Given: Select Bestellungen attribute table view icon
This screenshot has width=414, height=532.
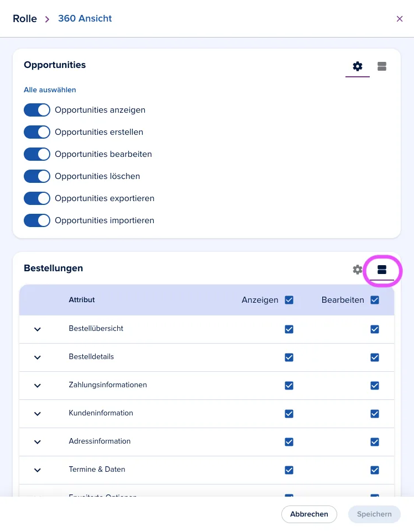Looking at the screenshot, I should (382, 270).
